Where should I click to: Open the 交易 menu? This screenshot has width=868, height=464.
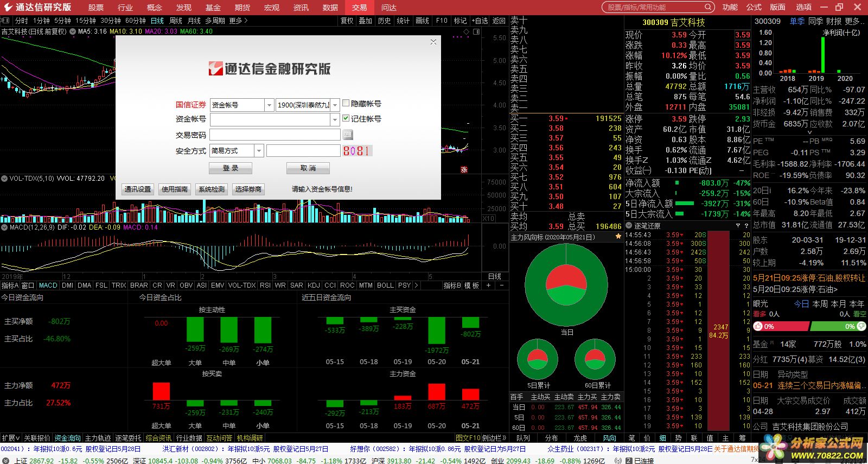pos(359,7)
